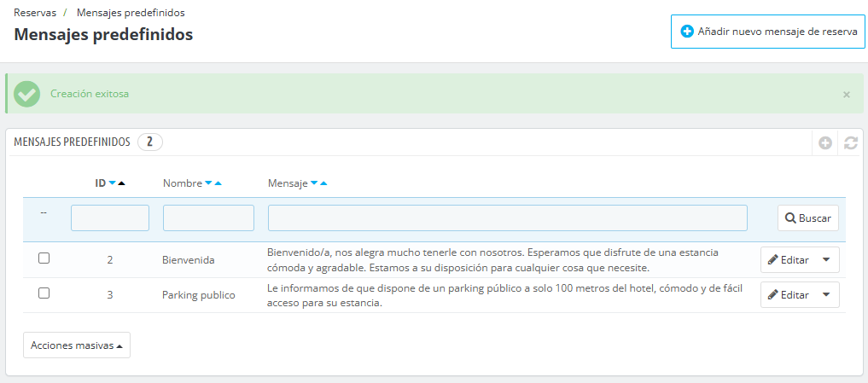Open Acciones masivas menu
This screenshot has height=383, width=868.
77,345
